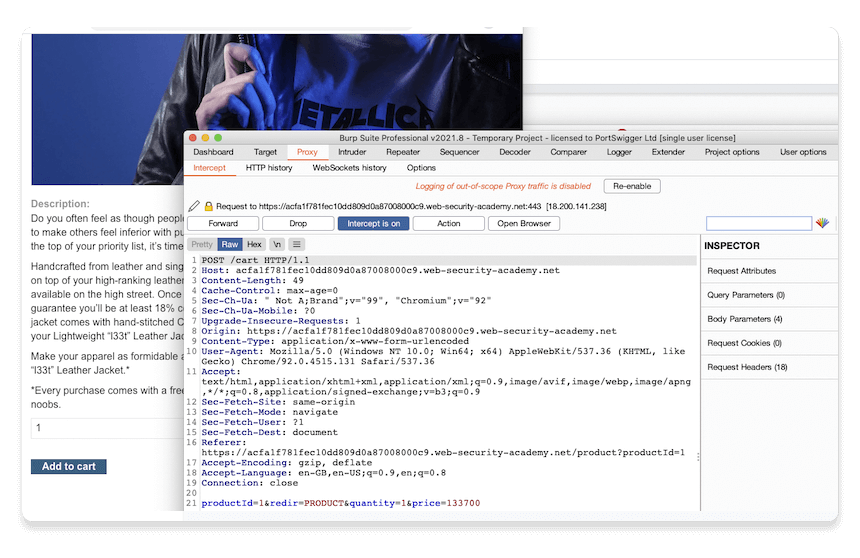
Task: Click the quantity field showing 1 on webpage
Action: coord(108,428)
